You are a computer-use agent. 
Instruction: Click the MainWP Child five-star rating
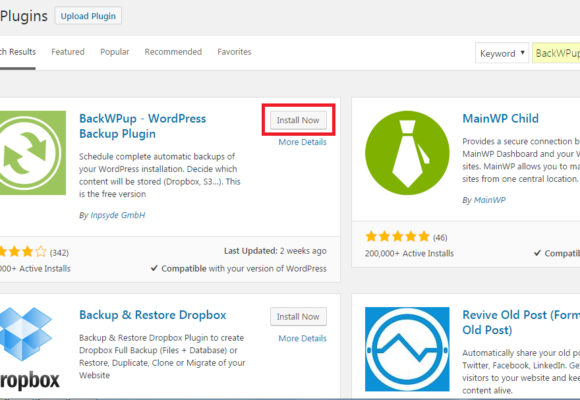tap(397, 236)
